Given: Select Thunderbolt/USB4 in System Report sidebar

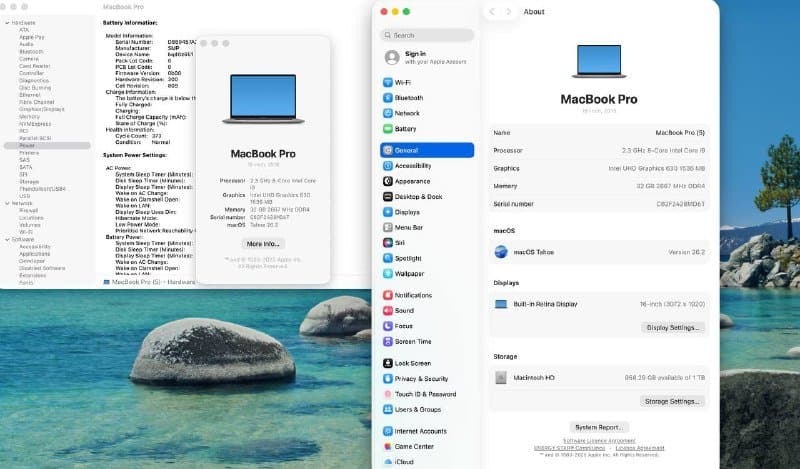Looking at the screenshot, I should [x=42, y=189].
